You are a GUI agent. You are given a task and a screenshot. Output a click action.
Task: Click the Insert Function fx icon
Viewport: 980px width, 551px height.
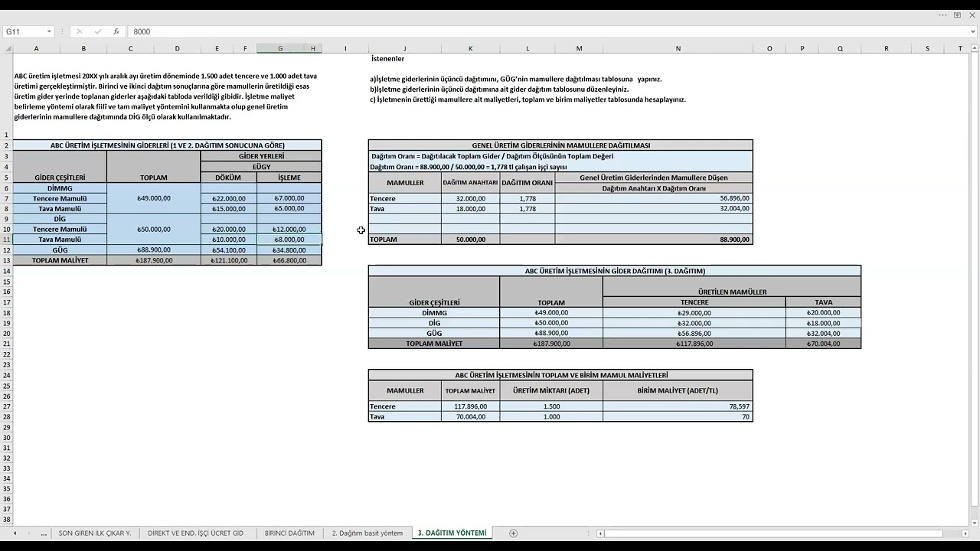[x=116, y=31]
